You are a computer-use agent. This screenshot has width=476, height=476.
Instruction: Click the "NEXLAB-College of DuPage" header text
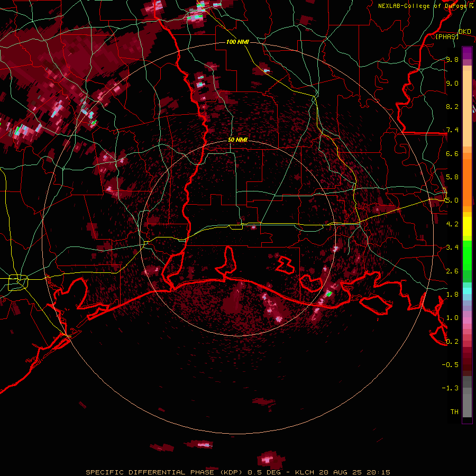pyautogui.click(x=423, y=6)
